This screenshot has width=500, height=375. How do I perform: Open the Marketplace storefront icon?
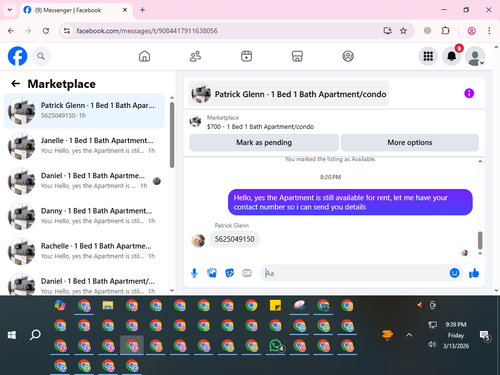click(297, 56)
